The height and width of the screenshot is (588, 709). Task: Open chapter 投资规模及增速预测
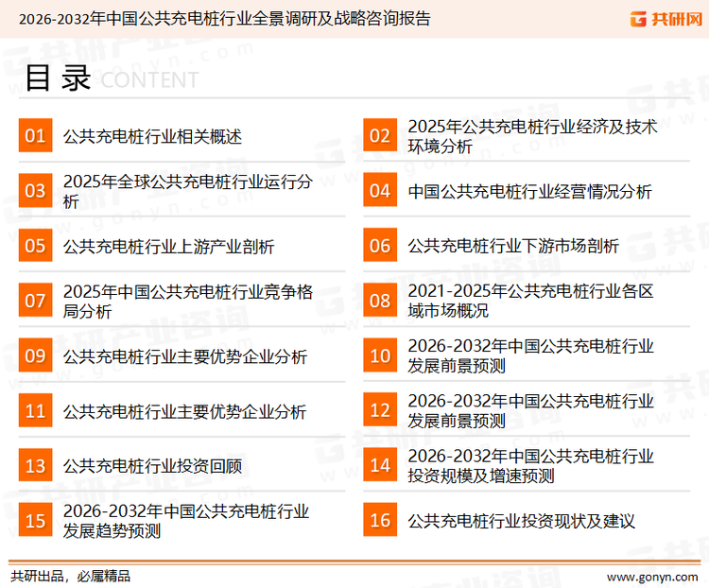531,466
